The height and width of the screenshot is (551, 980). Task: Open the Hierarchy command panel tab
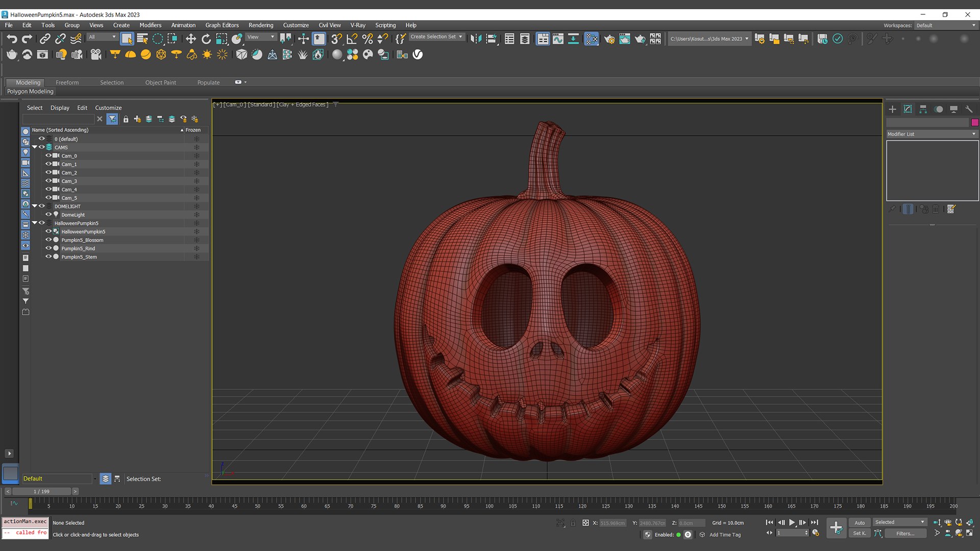pos(923,109)
